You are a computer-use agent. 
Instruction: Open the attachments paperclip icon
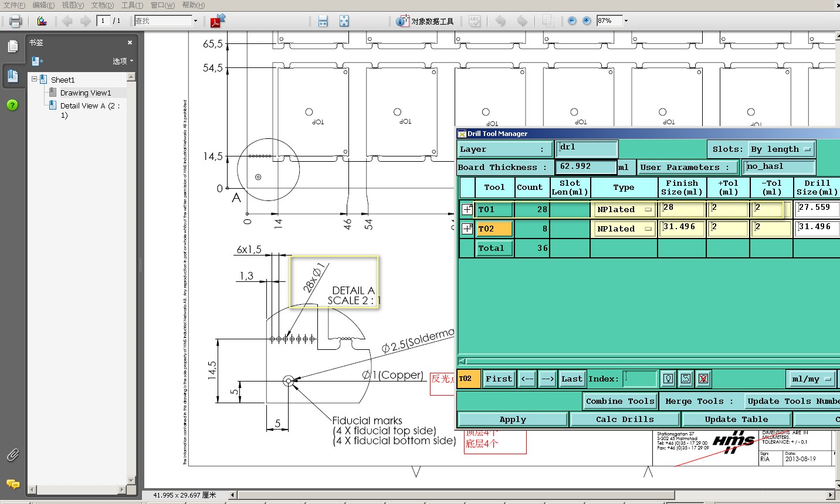(x=12, y=454)
